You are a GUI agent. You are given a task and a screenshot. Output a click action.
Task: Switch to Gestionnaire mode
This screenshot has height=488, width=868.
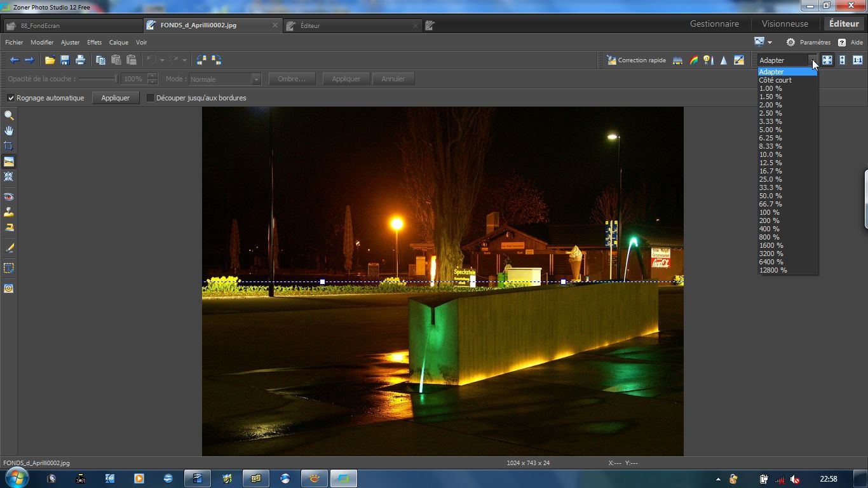(x=714, y=24)
